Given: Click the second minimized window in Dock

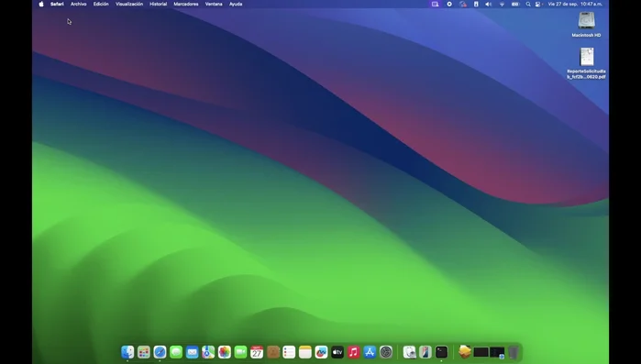Looking at the screenshot, I should [497, 352].
